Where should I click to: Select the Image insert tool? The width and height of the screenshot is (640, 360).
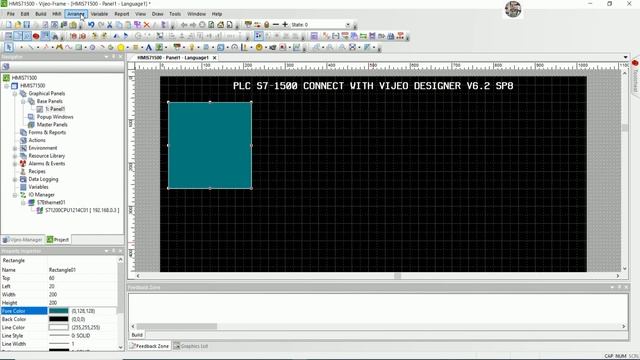click(159, 47)
